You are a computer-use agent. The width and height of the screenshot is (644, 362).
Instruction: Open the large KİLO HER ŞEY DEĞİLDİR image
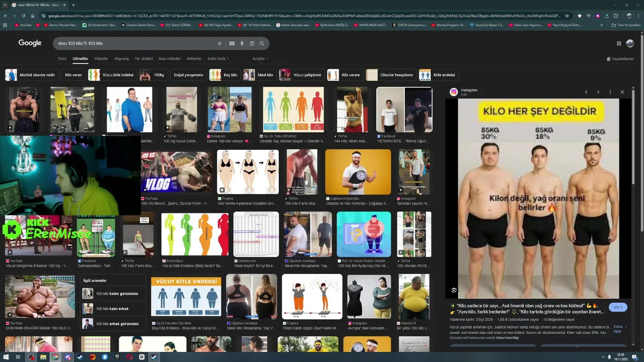538,199
